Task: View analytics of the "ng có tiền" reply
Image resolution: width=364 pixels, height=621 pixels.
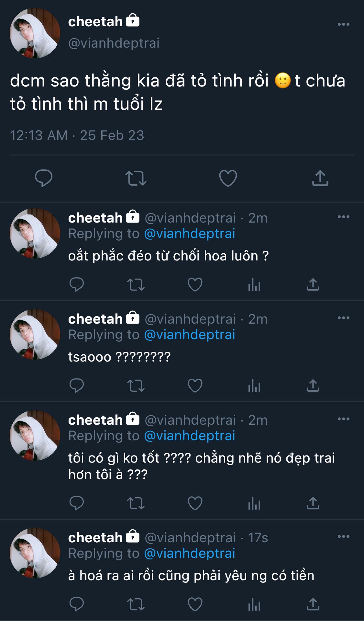Action: point(254,605)
